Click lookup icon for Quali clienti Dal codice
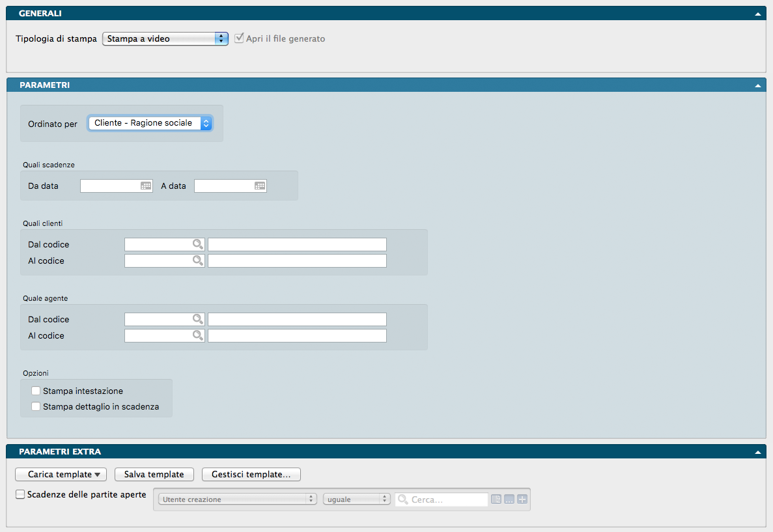 [x=197, y=244]
